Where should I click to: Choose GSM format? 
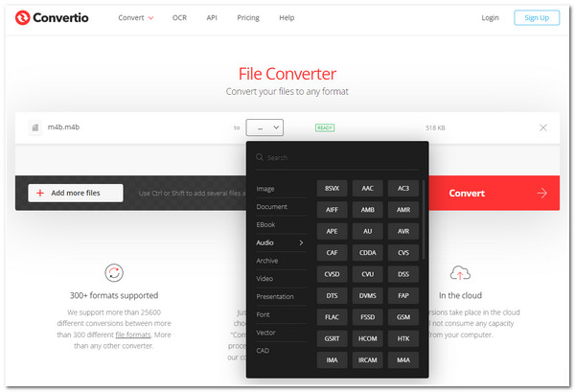(x=403, y=317)
